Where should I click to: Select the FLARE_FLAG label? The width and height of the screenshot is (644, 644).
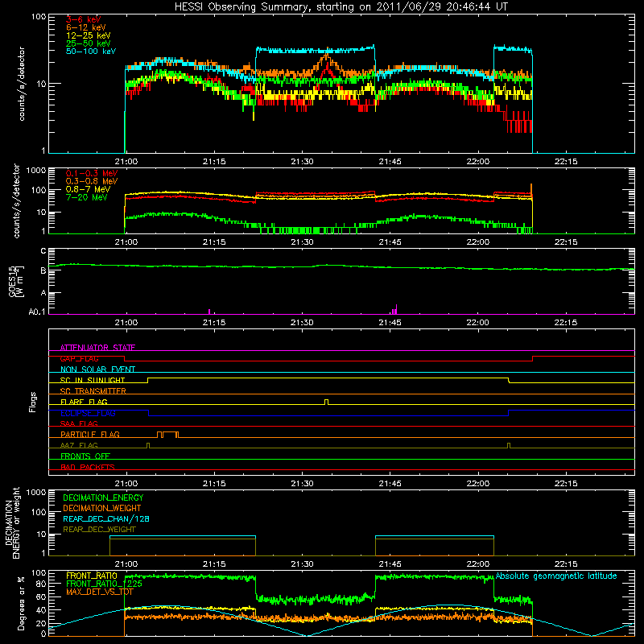[84, 402]
